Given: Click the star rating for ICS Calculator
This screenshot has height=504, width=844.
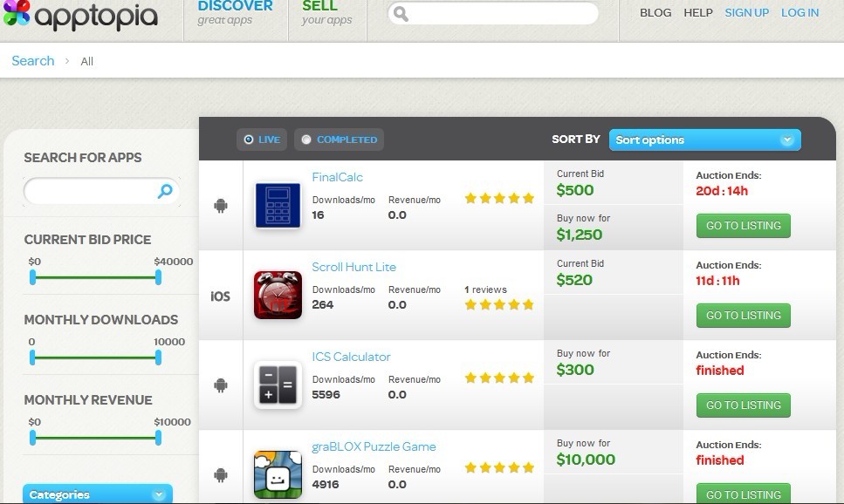Looking at the screenshot, I should coord(499,378).
